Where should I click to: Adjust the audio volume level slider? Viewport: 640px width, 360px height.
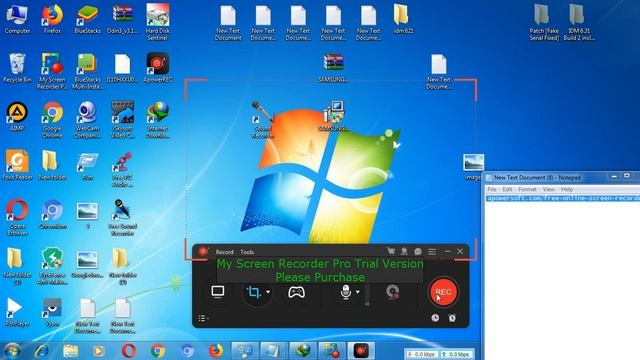click(x=367, y=295)
